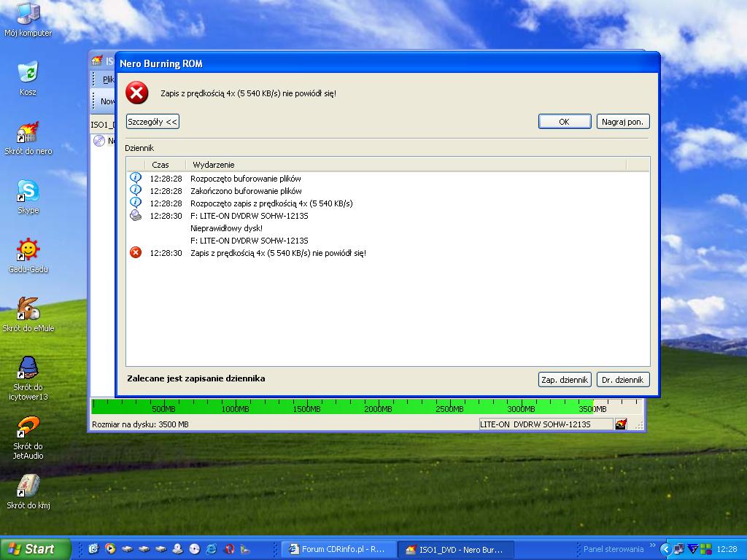Click the Nagraj pon. button to burn again
The width and height of the screenshot is (747, 560).
point(623,122)
